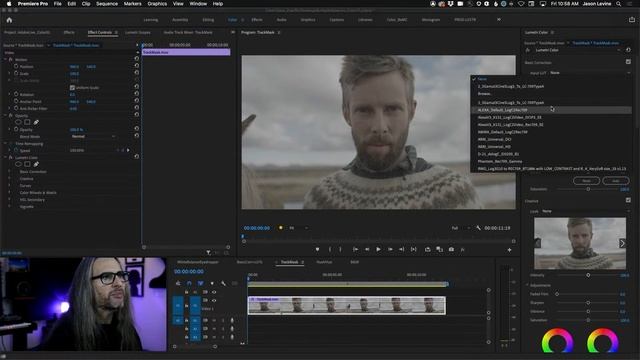Select Lumetri Color pen mask tool
The image size is (640, 360).
click(x=36, y=164)
